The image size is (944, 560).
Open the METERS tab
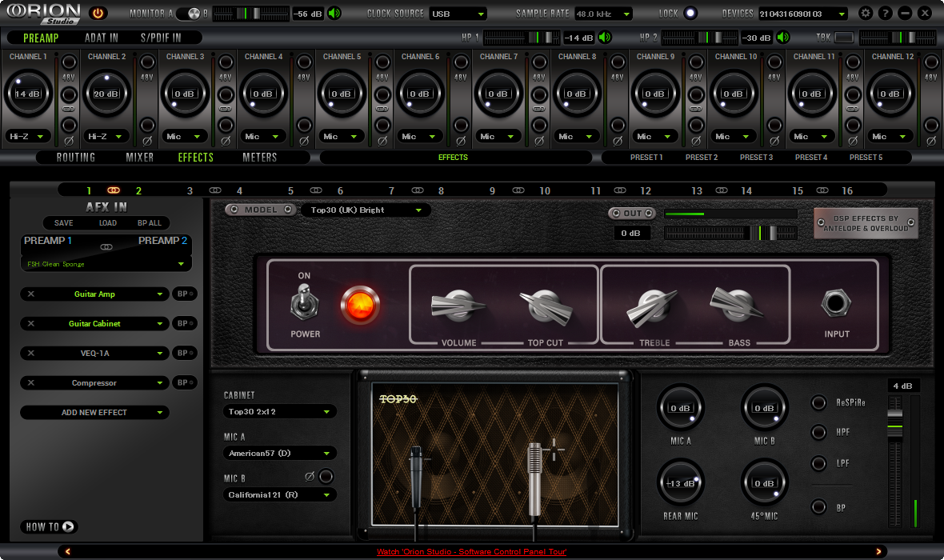coord(259,157)
